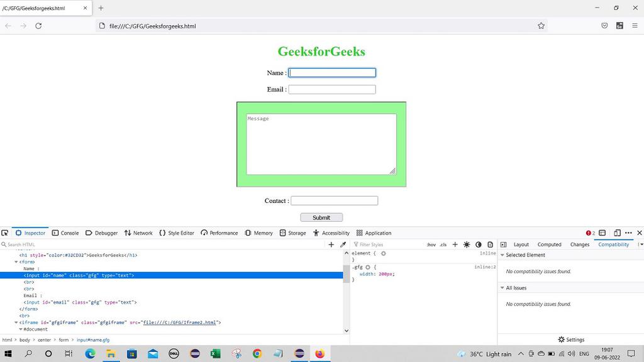Open the Memory tab

[x=258, y=233]
